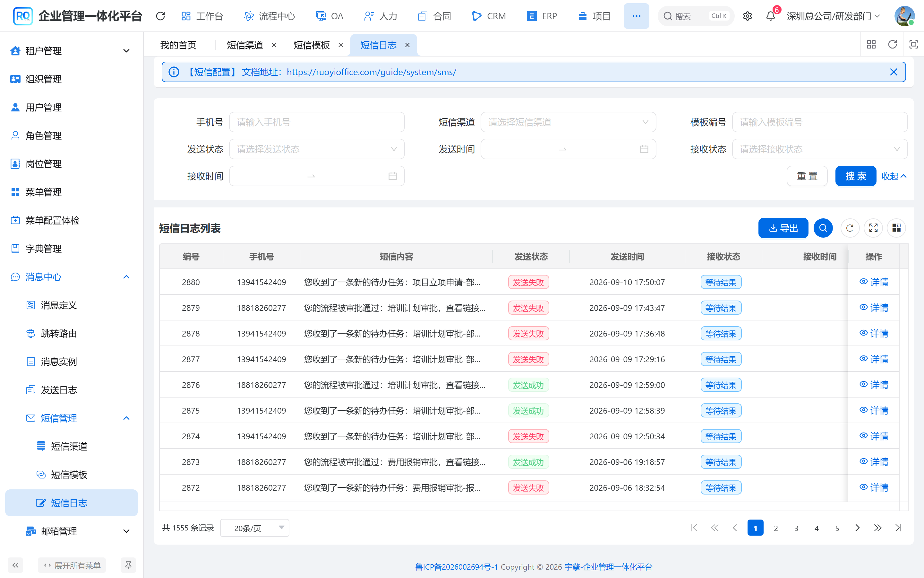Pin the sidebar menu icon
Image resolution: width=924 pixels, height=578 pixels.
click(128, 565)
